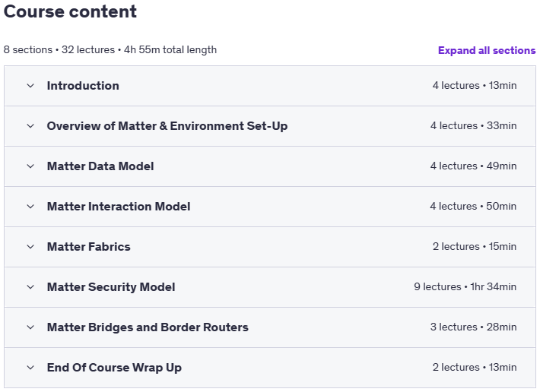Screen dimensions: 540x392
Task: Click '4 lectures • 50min' text
Action: click(473, 207)
